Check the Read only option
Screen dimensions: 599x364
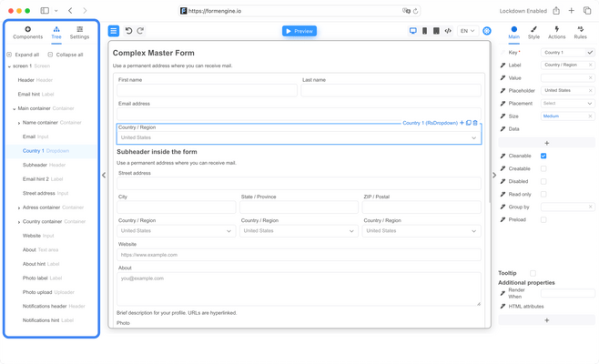point(543,194)
